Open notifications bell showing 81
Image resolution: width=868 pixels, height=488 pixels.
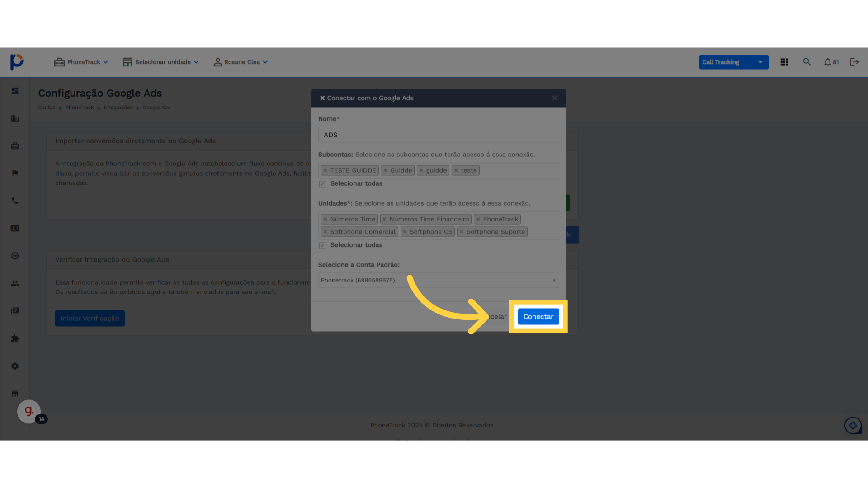831,62
